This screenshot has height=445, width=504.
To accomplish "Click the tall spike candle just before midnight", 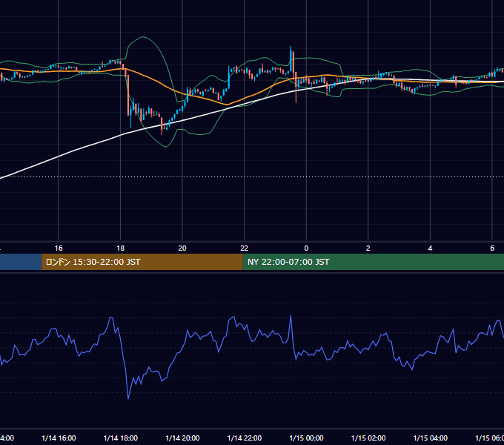I will point(291,59).
